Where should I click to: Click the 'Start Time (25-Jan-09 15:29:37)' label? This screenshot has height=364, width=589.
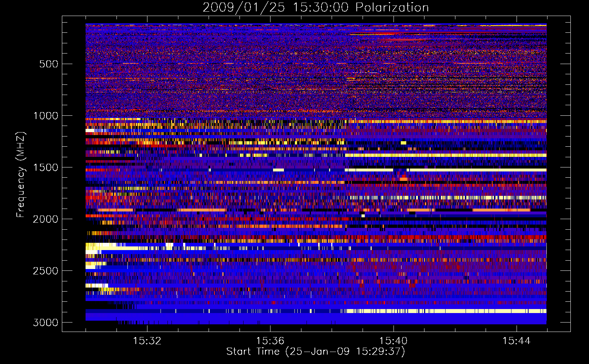tap(316, 352)
